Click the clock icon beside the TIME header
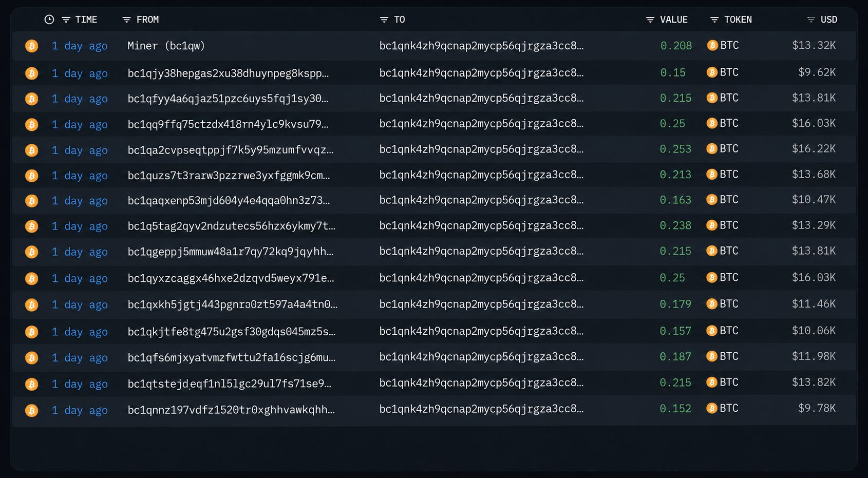 point(49,20)
